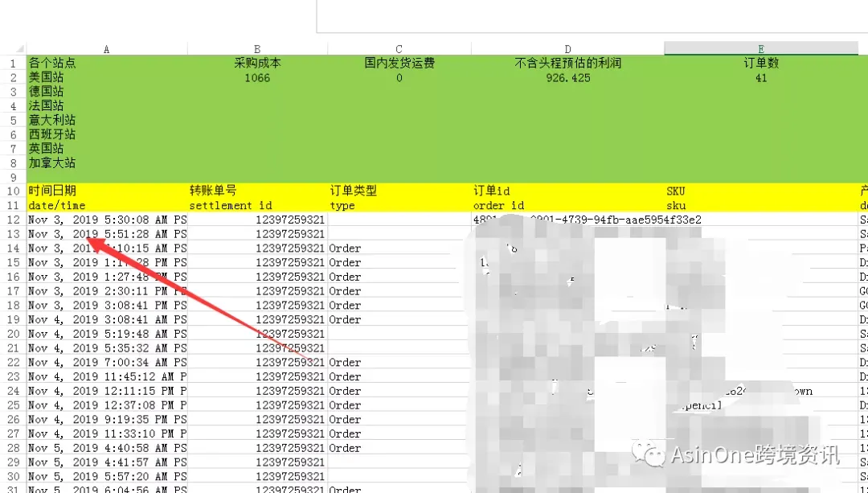
Task: Select row 10 header
Action: point(14,191)
